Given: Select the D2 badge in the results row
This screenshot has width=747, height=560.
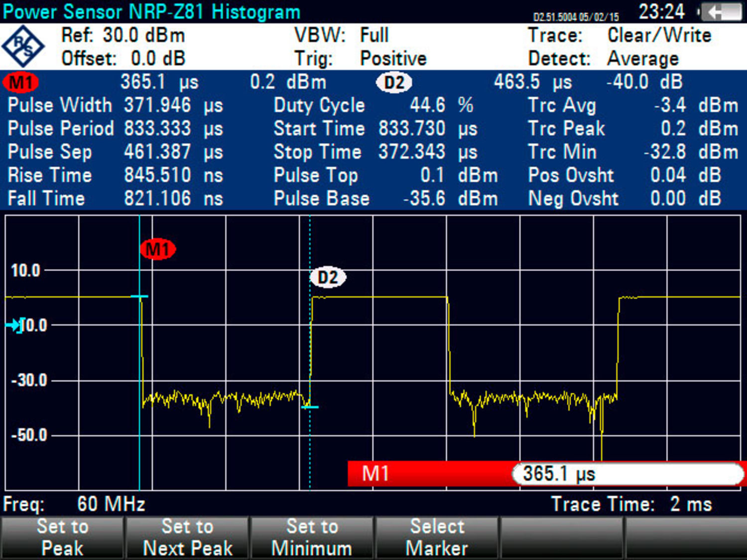Looking at the screenshot, I should 394,82.
